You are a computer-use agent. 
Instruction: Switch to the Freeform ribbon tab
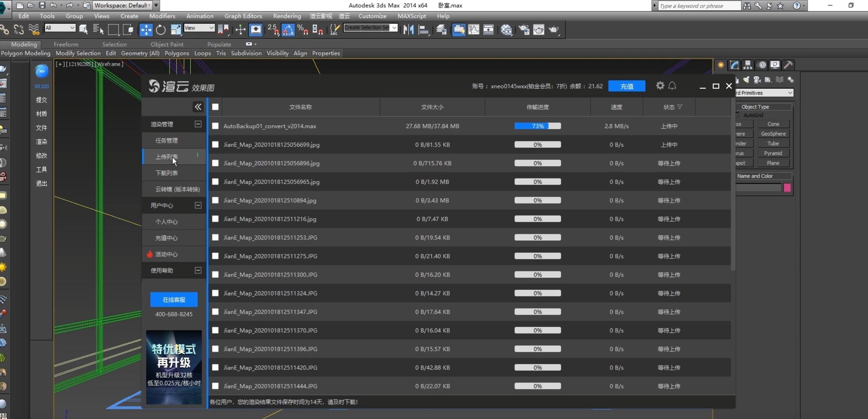(66, 44)
